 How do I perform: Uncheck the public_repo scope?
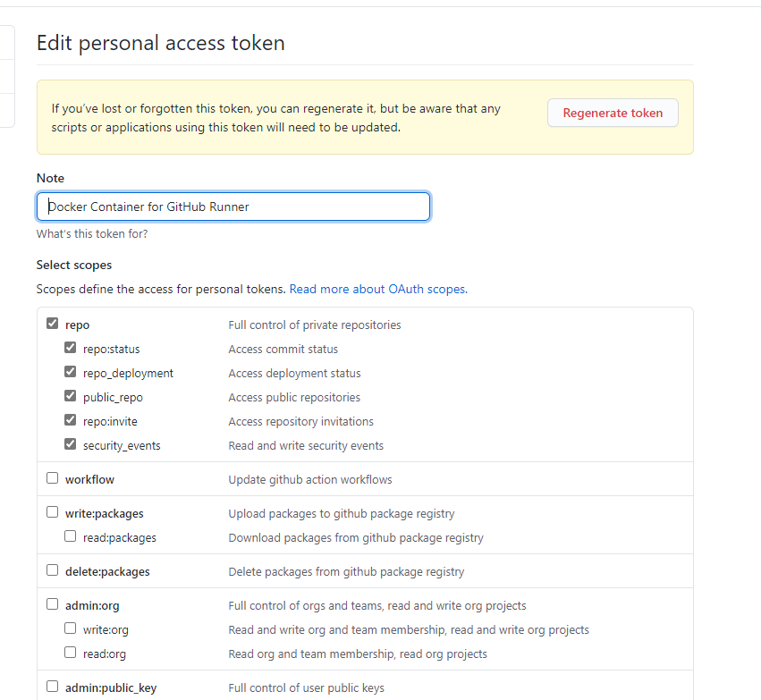point(71,397)
